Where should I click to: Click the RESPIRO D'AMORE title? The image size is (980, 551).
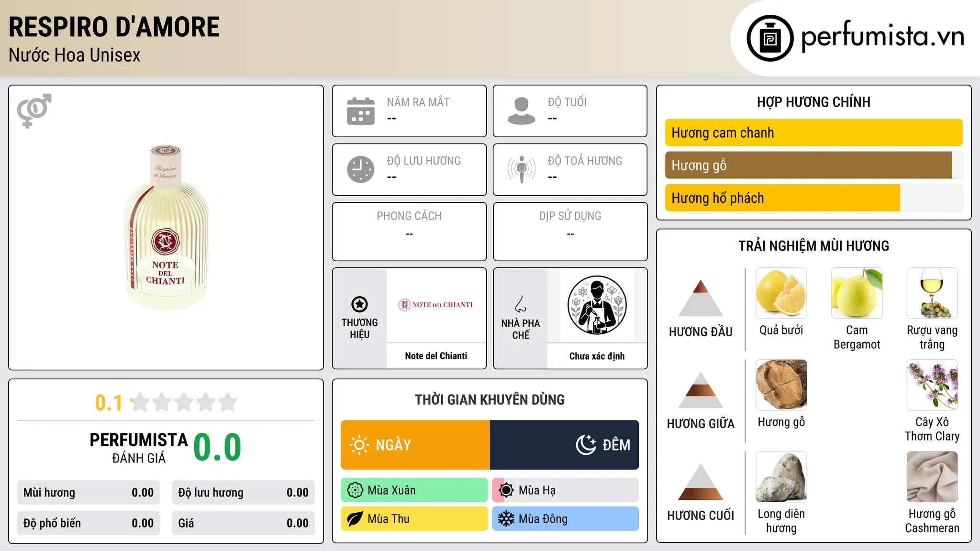click(x=114, y=27)
